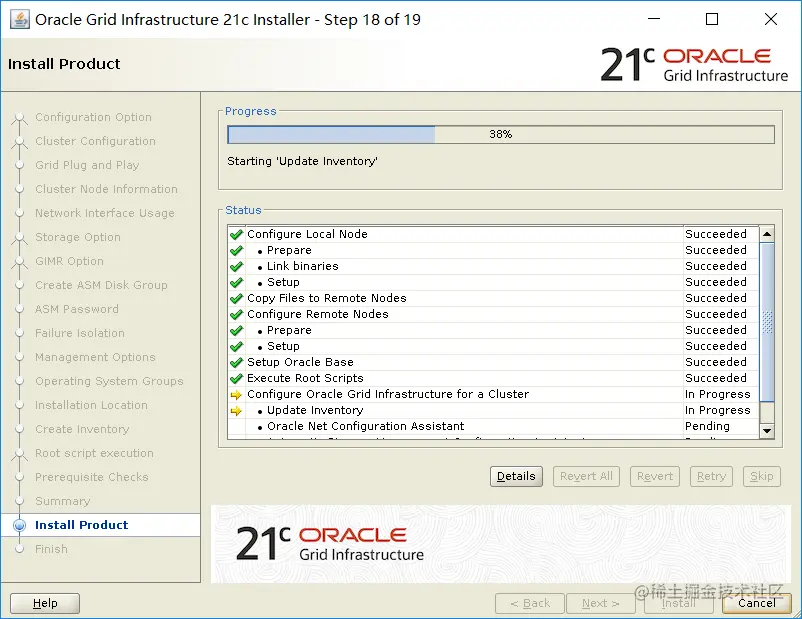This screenshot has width=802, height=619.
Task: Click the installer Java icon in title bar
Action: tap(20, 20)
